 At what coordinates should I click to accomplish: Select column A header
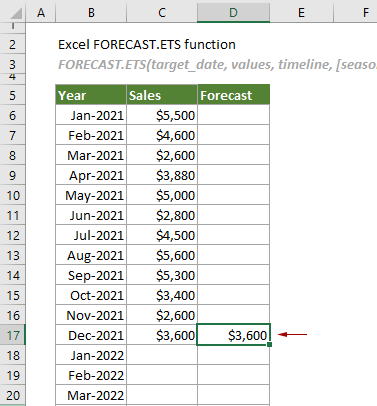point(41,13)
